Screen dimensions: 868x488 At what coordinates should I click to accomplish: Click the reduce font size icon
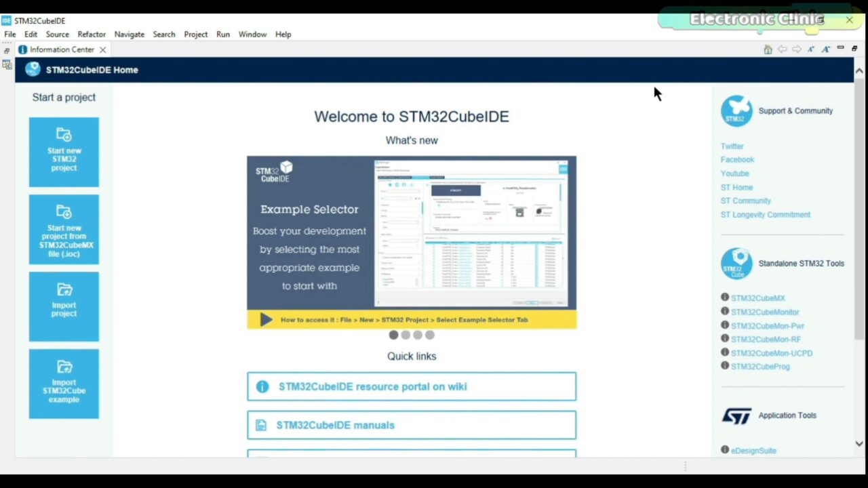pyautogui.click(x=811, y=49)
